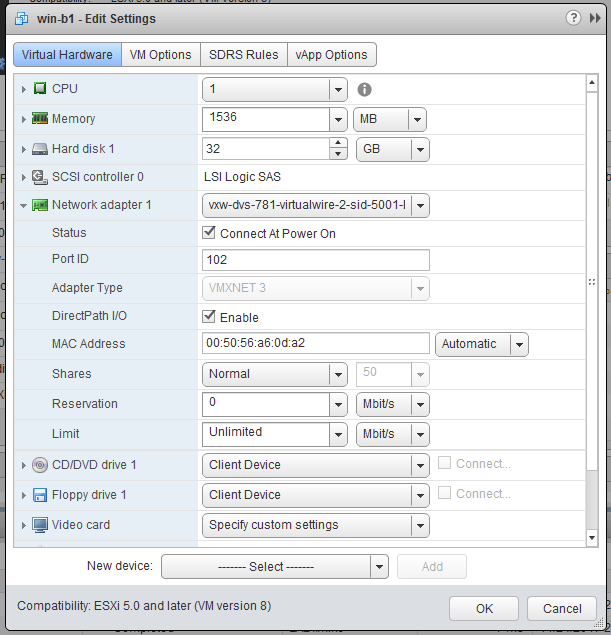
Task: Open the Memory unit MB dropdown
Action: [x=391, y=119]
